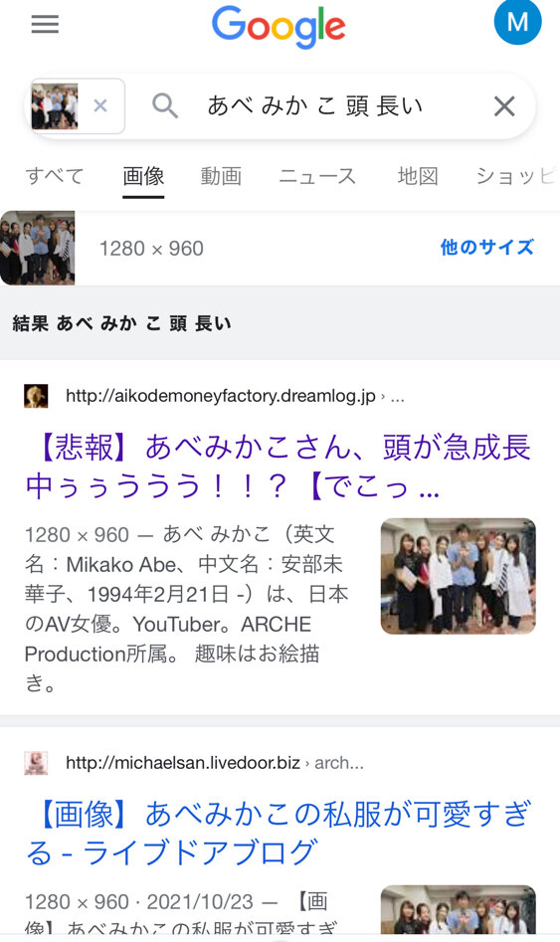Click the aikodemoneyfactory.dreamlog.jp site favicon
Screen dimensions: 560x942
click(36, 396)
